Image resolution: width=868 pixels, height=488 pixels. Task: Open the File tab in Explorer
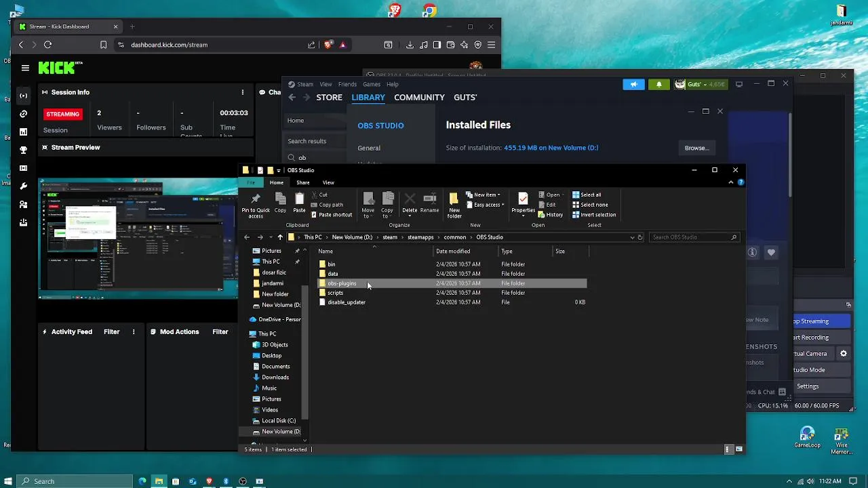coord(251,182)
